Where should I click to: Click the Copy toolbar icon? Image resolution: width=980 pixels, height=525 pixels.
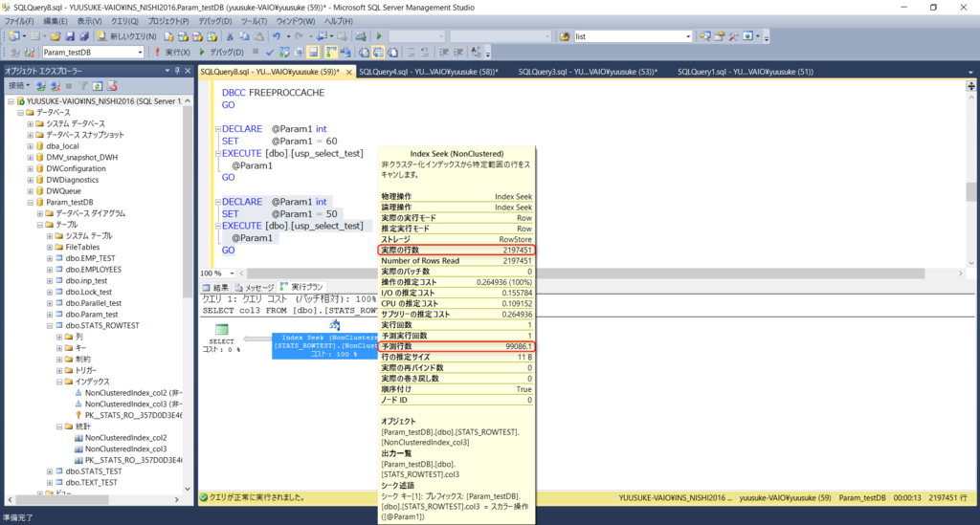(x=244, y=36)
